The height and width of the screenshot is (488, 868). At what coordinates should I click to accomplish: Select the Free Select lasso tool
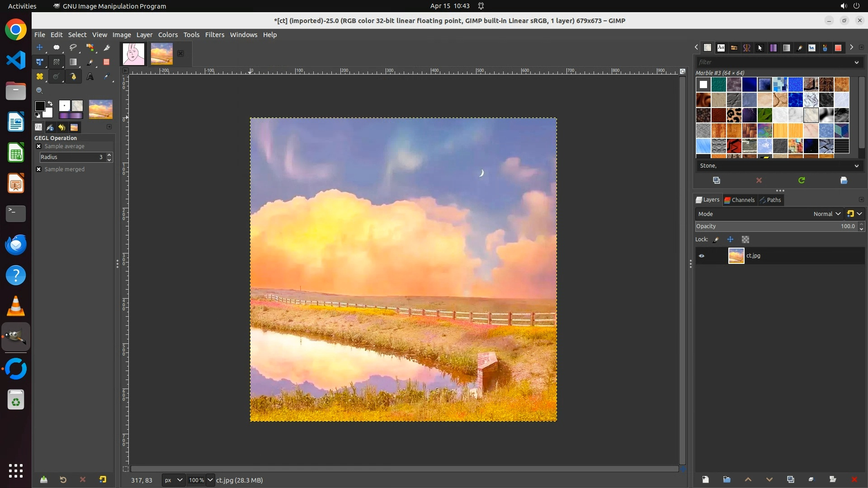(73, 47)
